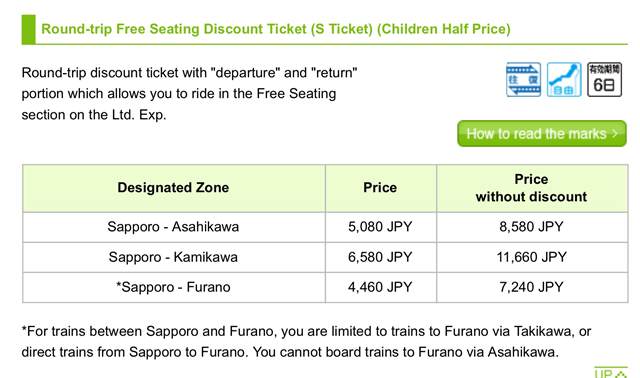The image size is (640, 378).
Task: Jump to page top via UP link
Action: (611, 373)
